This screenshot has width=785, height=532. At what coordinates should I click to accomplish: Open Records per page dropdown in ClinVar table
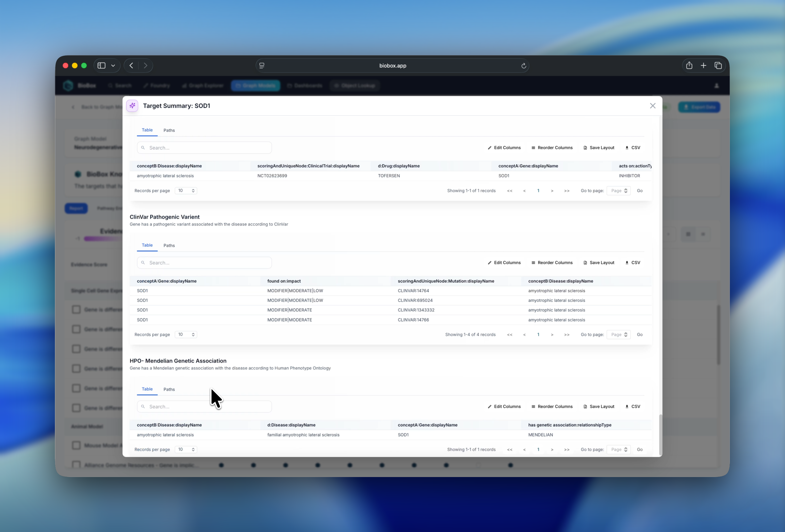point(186,334)
